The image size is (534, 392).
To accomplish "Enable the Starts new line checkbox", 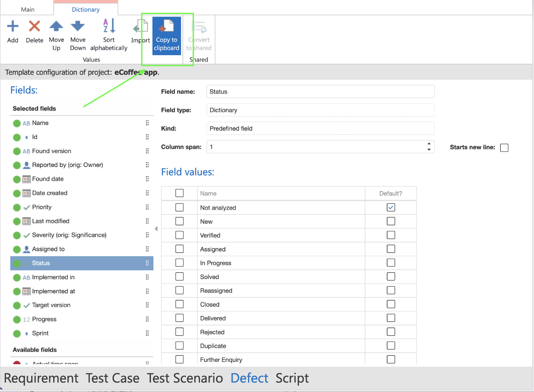I will (x=504, y=148).
